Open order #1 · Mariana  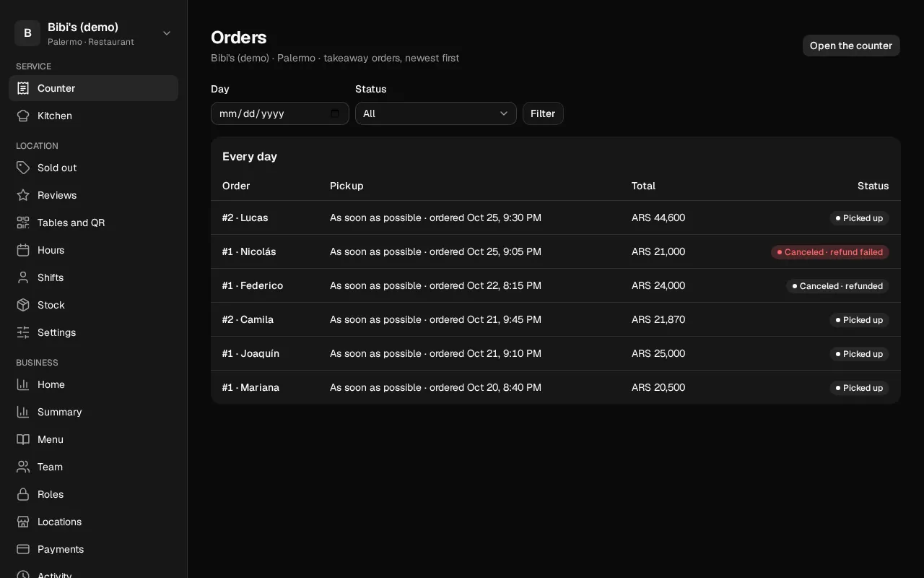coord(250,387)
